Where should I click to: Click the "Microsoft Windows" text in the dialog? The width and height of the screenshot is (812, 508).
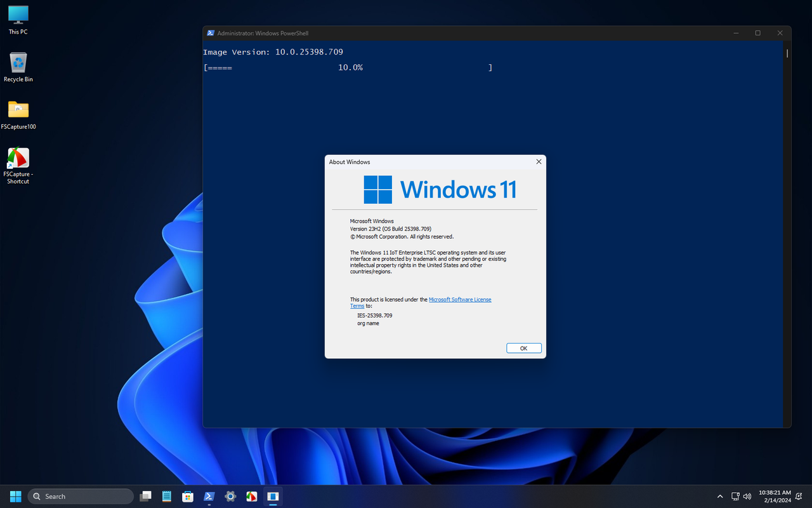[x=372, y=221]
